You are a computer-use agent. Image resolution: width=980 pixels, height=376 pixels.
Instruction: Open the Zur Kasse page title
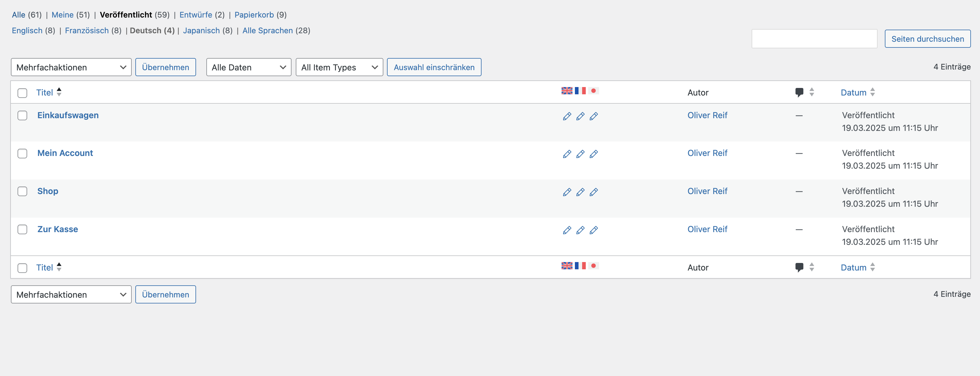(x=57, y=229)
